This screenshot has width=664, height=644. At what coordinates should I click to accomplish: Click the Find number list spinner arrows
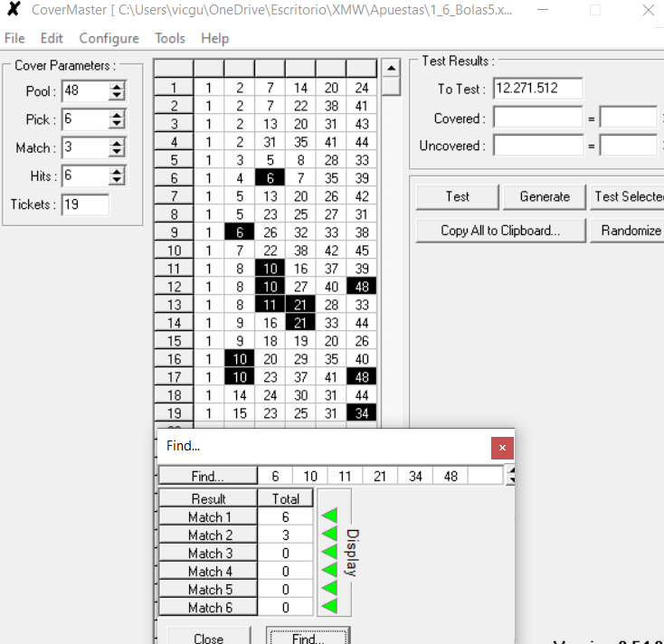(511, 475)
